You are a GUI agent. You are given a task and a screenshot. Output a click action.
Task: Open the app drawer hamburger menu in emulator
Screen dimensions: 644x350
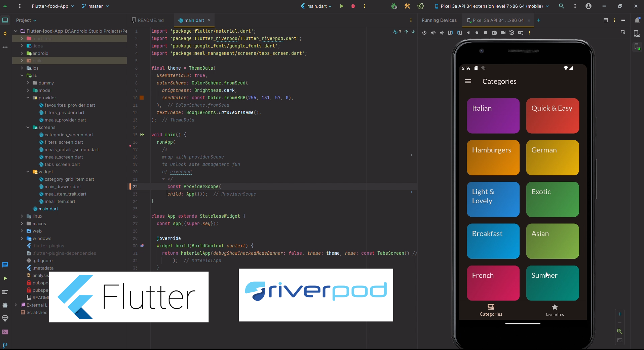[468, 81]
